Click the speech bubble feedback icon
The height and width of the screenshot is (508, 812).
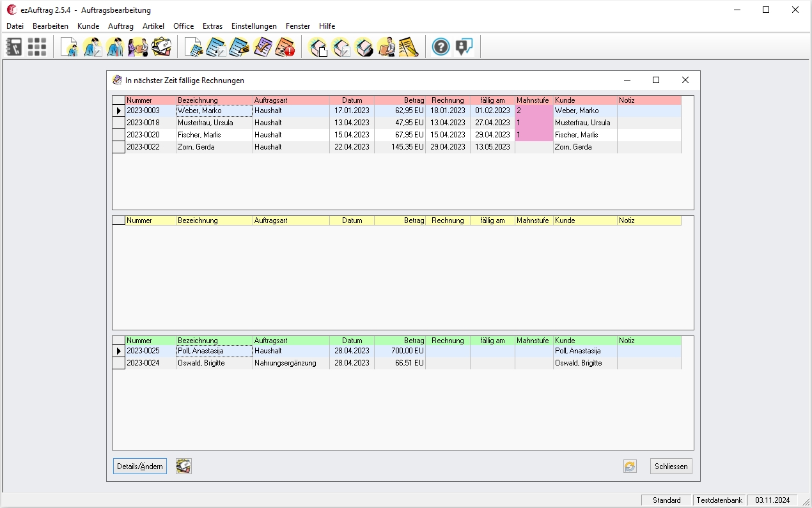click(464, 47)
